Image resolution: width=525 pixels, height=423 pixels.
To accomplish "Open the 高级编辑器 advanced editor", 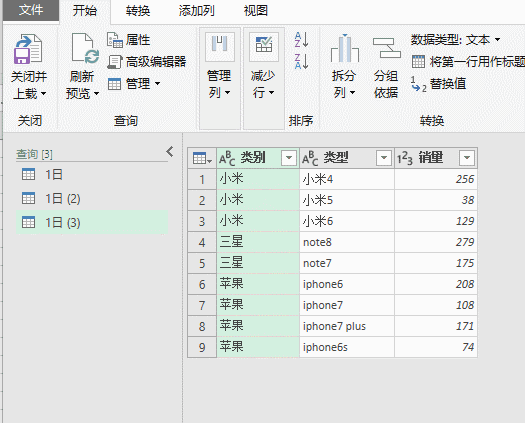I will coord(147,62).
